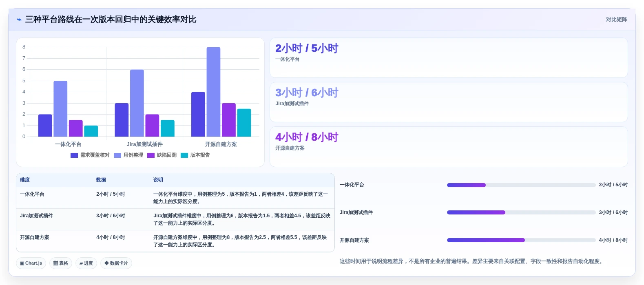644x285 pixels.
Task: Click the footnote starting 这些时间用于说明
Action: [x=472, y=261]
